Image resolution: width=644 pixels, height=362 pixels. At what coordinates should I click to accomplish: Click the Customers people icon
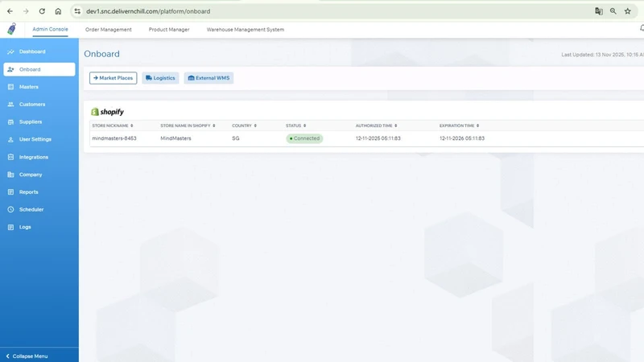pos(10,105)
